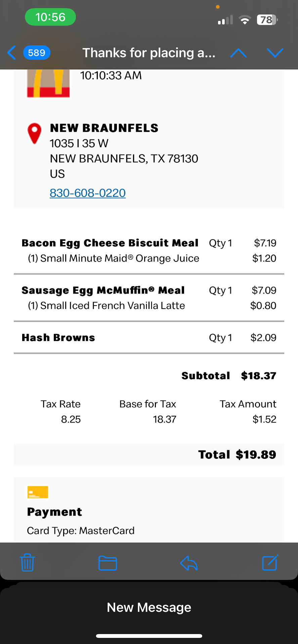The width and height of the screenshot is (298, 644).
Task: Tap the battery indicator in status bar
Action: pos(267,20)
